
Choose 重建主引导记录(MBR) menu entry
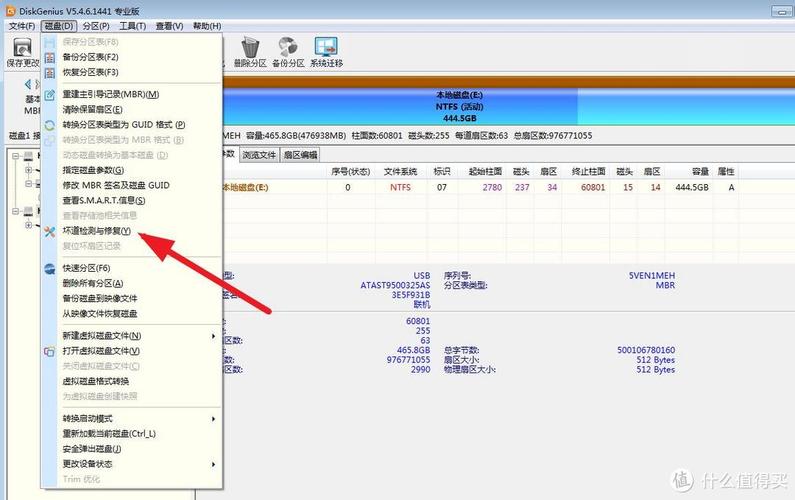point(111,94)
